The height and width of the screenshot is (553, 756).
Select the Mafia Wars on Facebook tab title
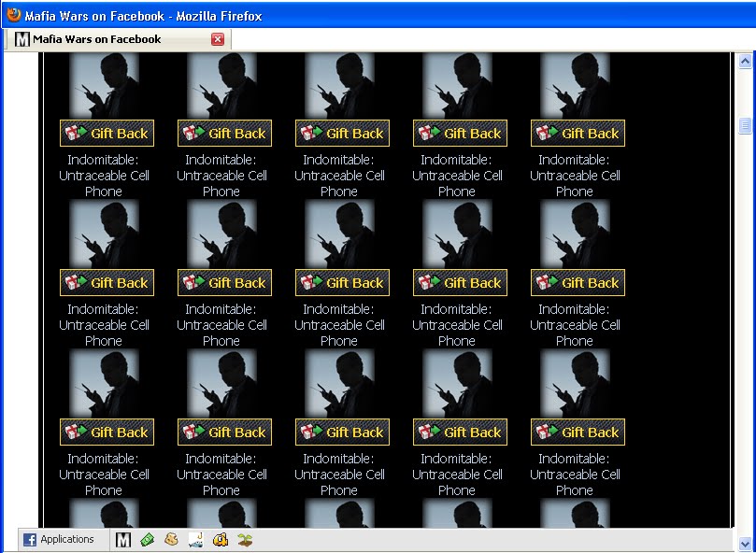point(97,39)
